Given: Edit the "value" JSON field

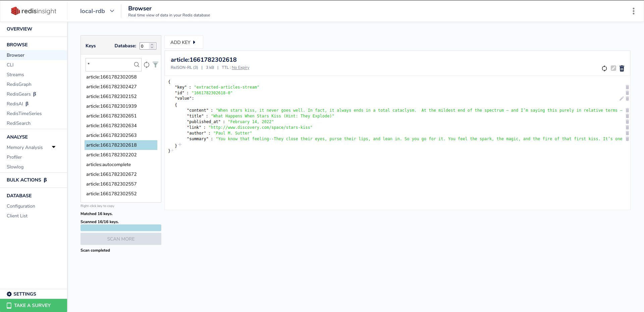Looking at the screenshot, I should [x=622, y=99].
